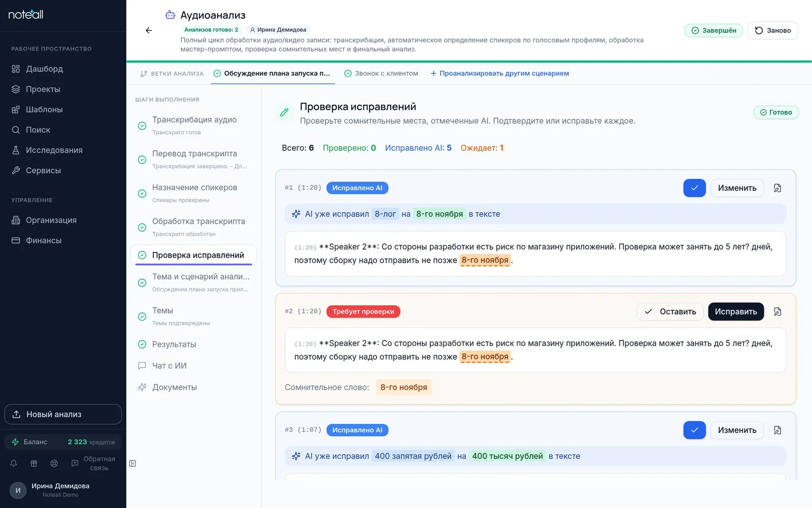Go back using the left arrow icon

(x=149, y=30)
